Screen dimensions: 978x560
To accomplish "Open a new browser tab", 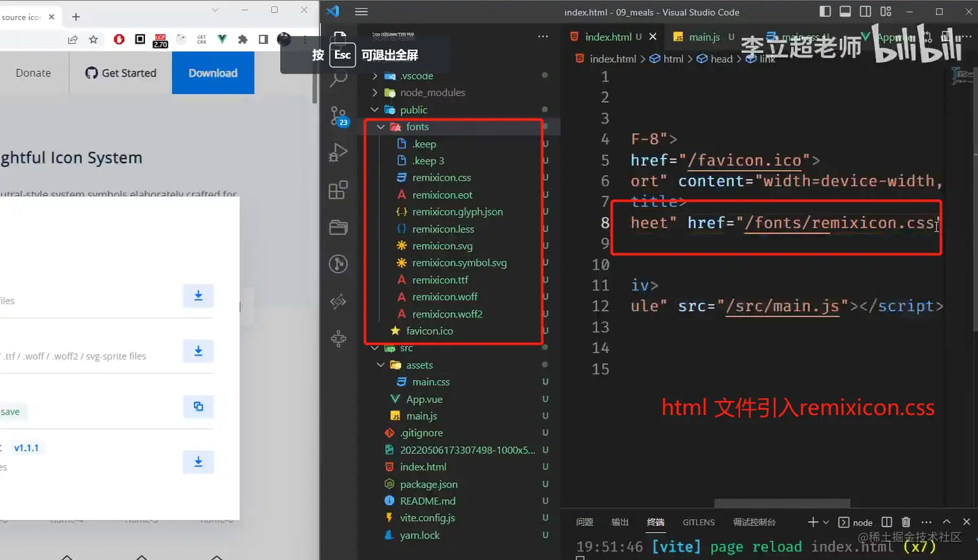I will coord(76,17).
